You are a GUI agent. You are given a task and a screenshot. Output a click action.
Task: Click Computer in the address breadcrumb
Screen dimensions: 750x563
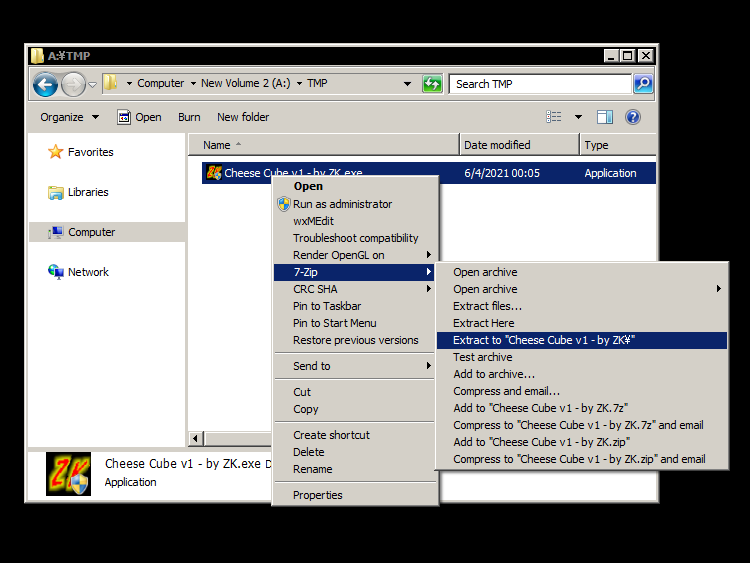pyautogui.click(x=160, y=83)
